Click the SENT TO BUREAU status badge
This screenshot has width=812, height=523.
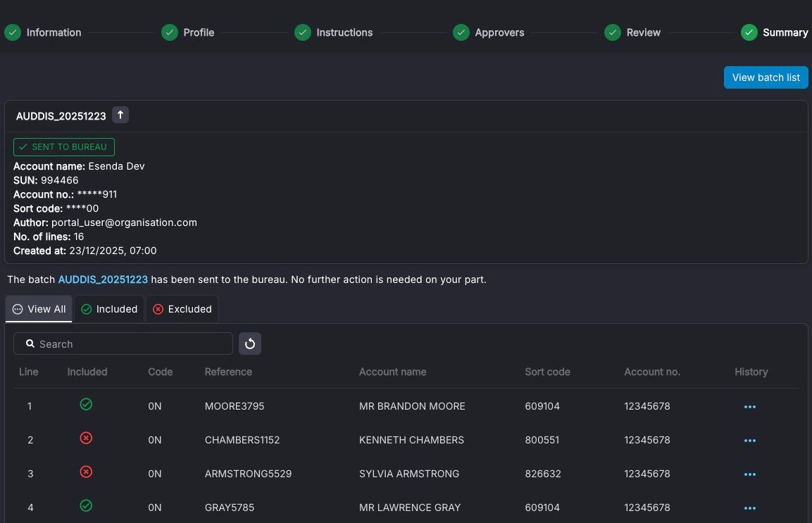click(x=63, y=146)
